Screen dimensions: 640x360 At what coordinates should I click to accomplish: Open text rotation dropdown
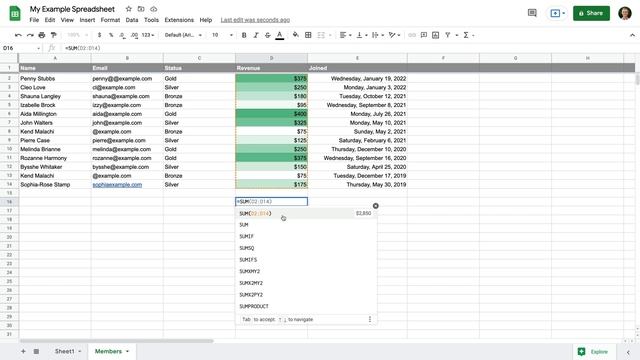pos(394,35)
